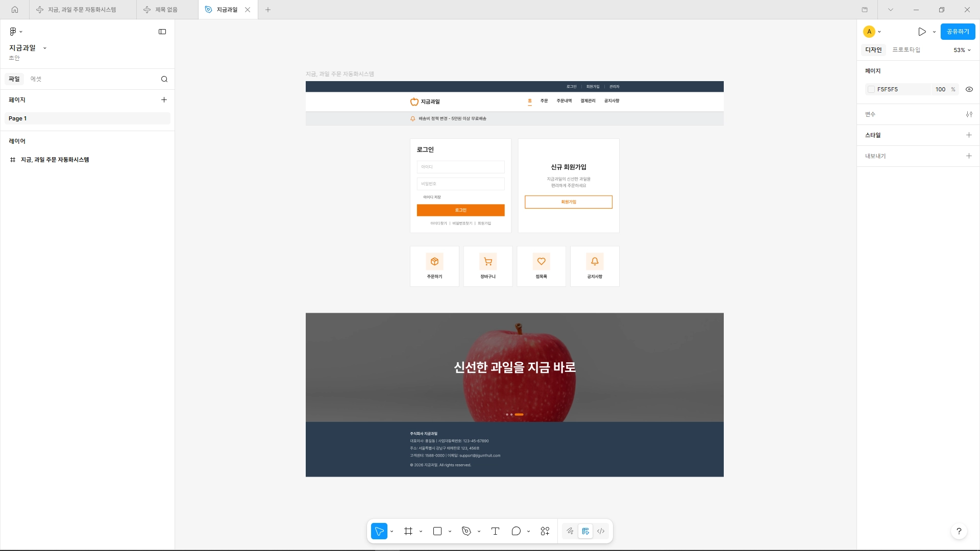Select the Pen tool
This screenshot has width=980, height=551.
[x=467, y=531]
